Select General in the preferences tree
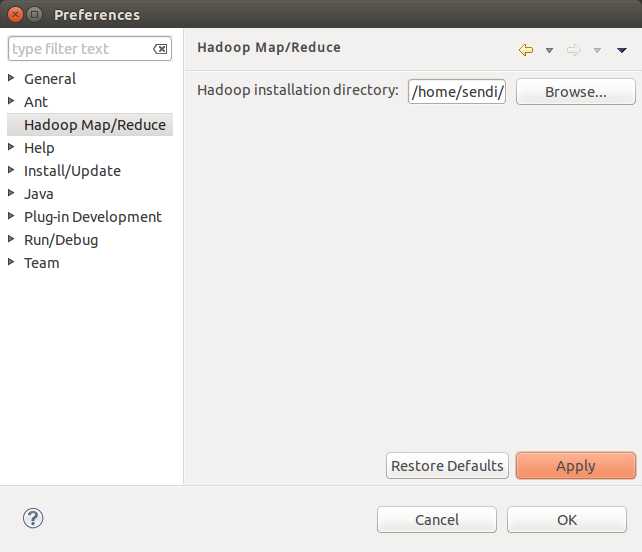This screenshot has height=552, width=642. [50, 79]
